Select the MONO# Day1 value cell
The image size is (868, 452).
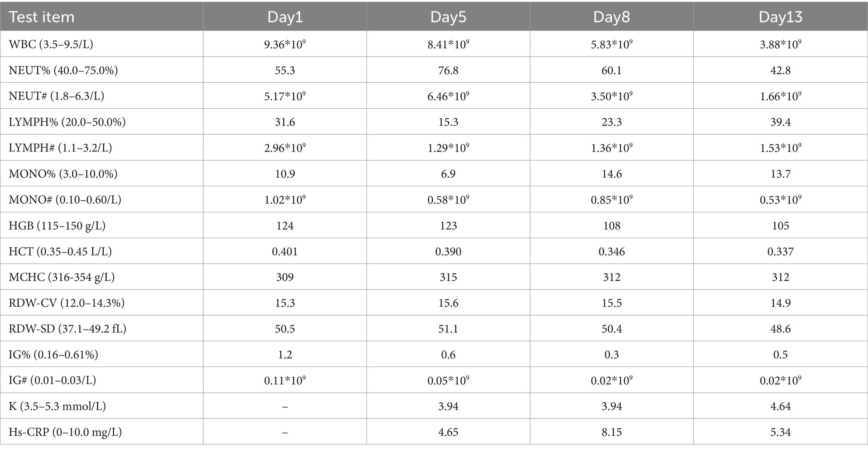pyautogui.click(x=285, y=200)
